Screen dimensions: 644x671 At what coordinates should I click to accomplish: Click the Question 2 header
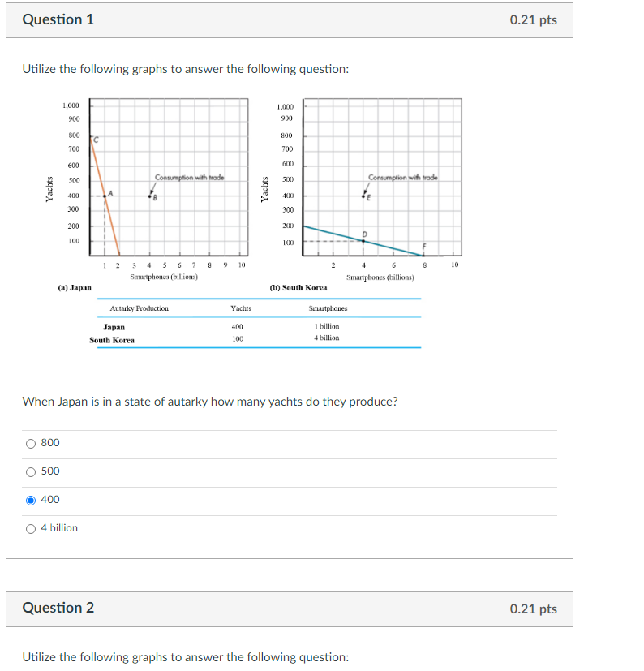[x=58, y=608]
